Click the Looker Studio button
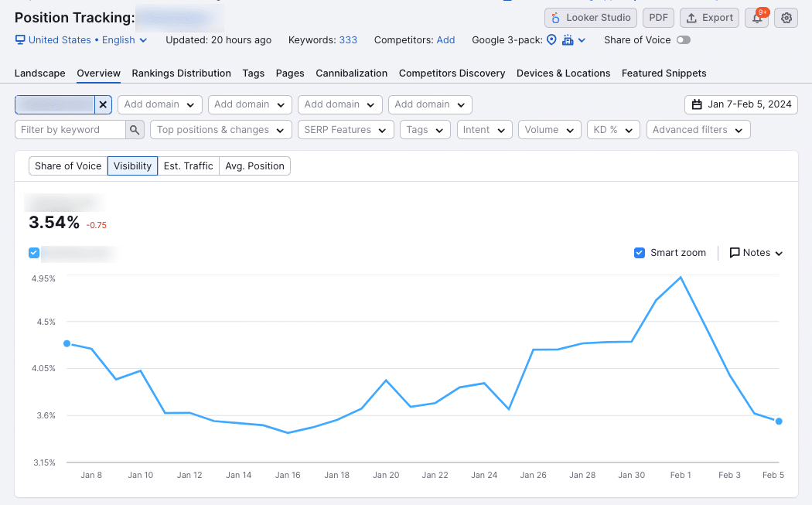 pos(591,18)
